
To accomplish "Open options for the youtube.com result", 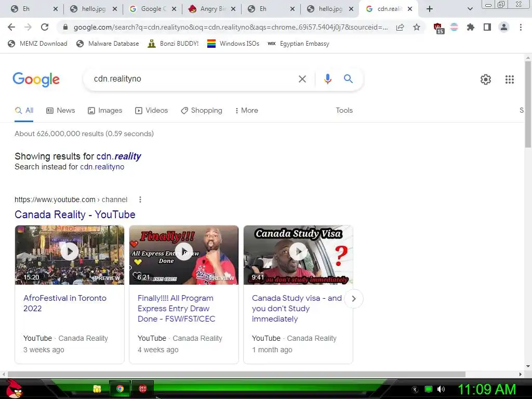I will point(140,199).
